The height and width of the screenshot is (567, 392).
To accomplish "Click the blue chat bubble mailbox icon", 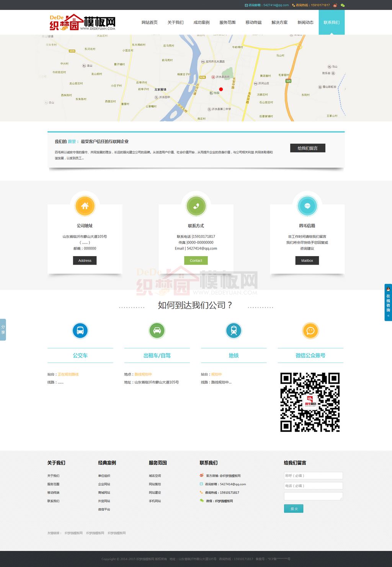I will pos(307,206).
